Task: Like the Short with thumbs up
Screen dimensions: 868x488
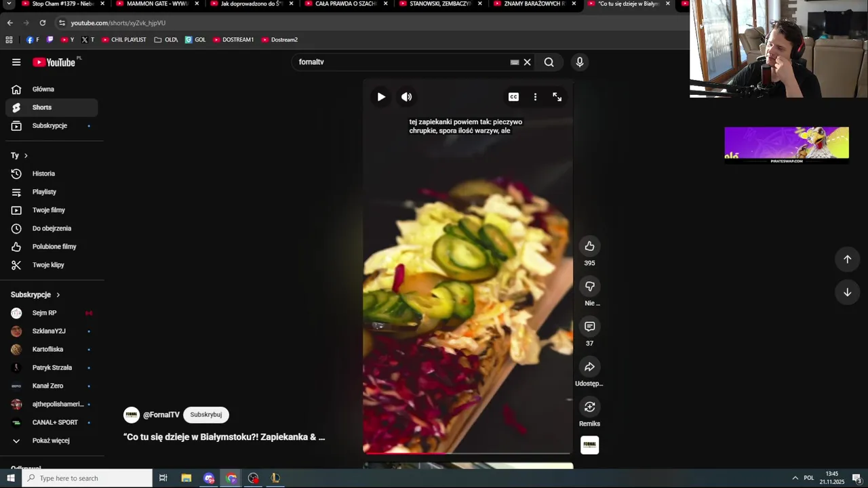Action: [x=589, y=246]
